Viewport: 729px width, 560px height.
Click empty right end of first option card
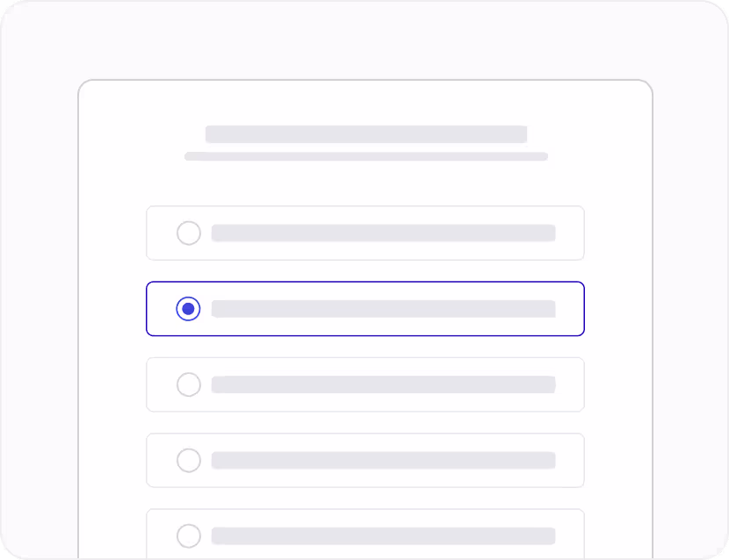tap(570, 233)
